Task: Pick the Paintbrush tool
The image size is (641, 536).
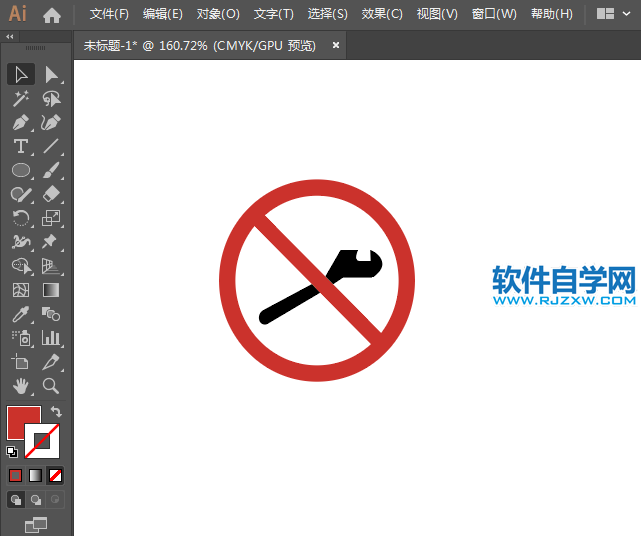Action: click(x=51, y=170)
